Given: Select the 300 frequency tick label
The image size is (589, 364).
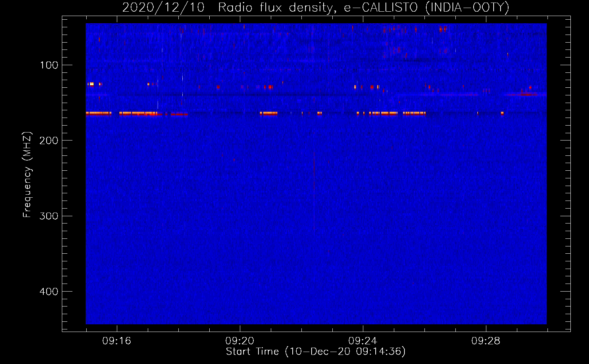Looking at the screenshot, I should coord(49,216).
